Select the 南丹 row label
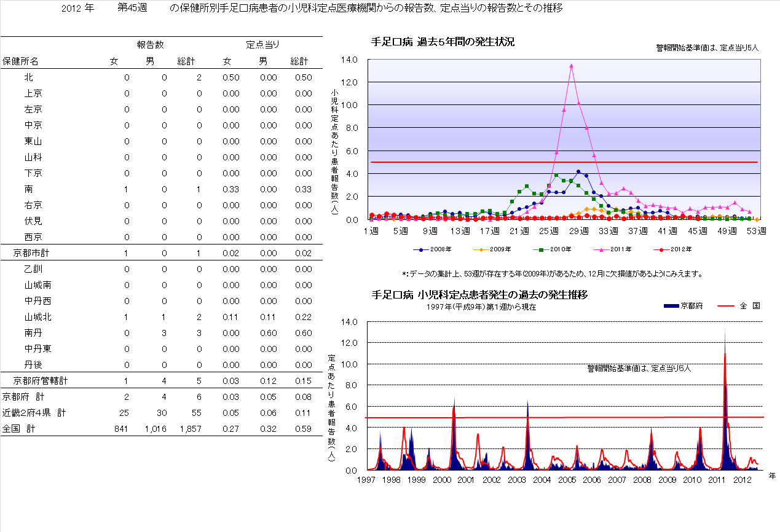780x532 pixels. point(33,333)
